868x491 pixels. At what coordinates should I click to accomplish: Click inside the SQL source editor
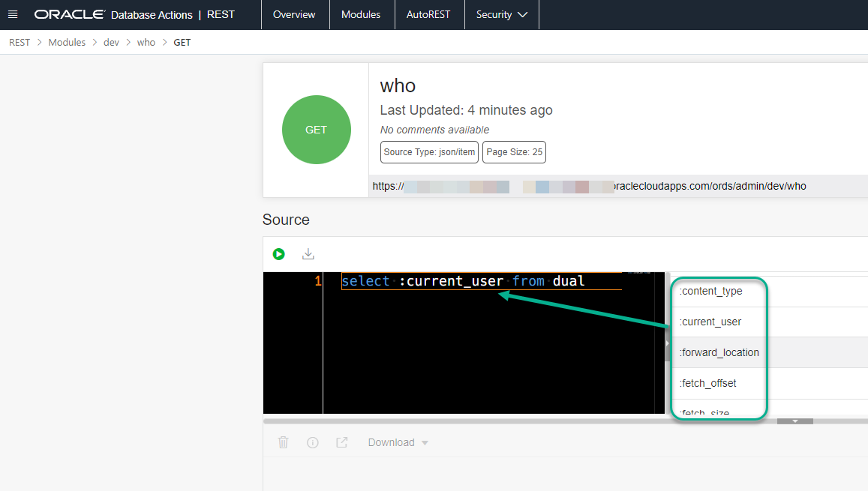[x=488, y=345]
